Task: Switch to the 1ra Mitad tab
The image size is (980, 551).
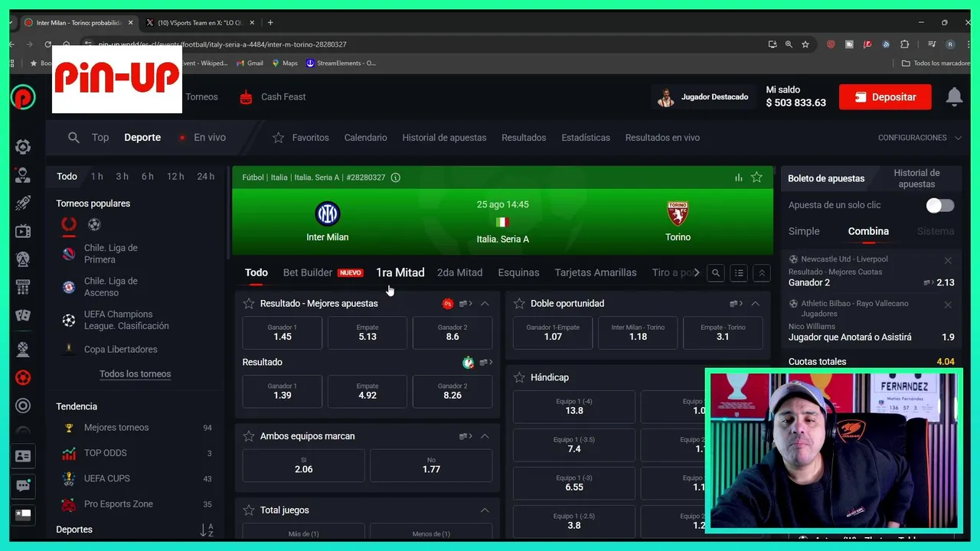Action: click(400, 272)
